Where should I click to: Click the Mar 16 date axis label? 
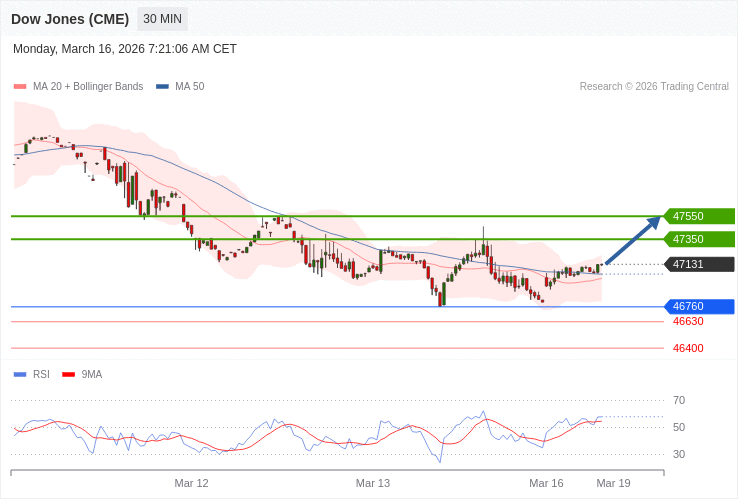(x=546, y=484)
